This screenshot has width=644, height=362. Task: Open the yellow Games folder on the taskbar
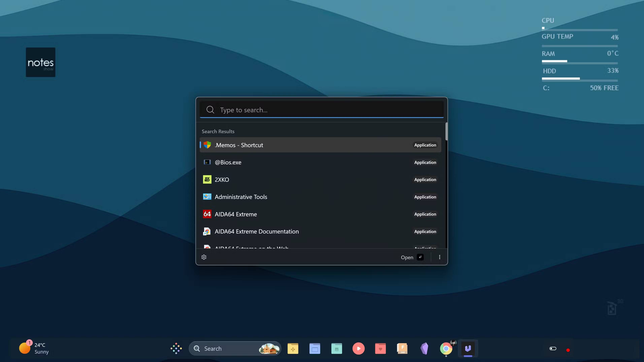293,349
